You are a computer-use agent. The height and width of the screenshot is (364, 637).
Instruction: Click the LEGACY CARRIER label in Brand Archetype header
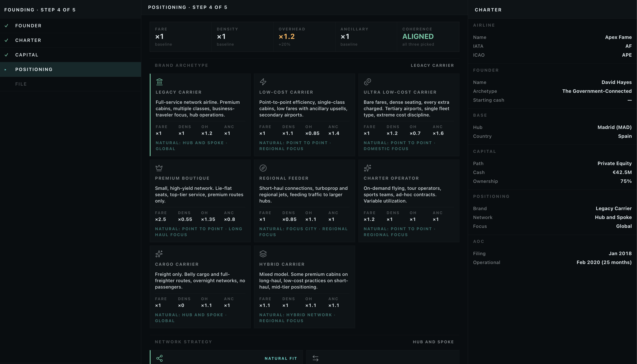432,65
